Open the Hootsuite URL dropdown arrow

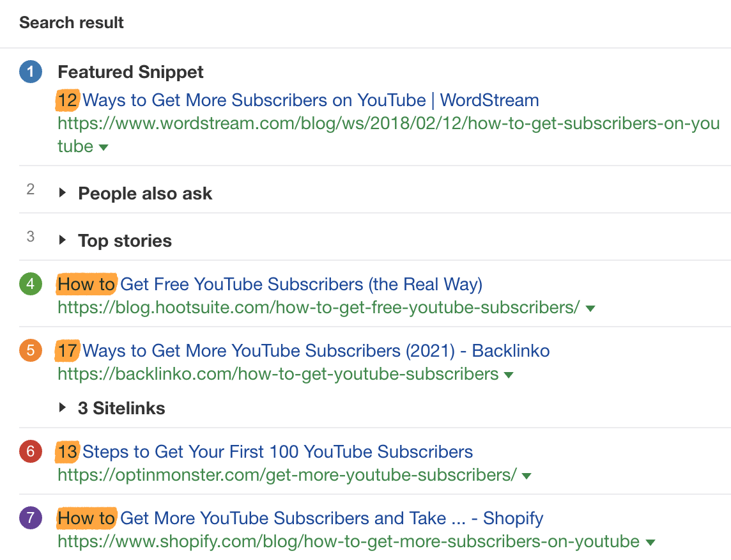pos(590,309)
